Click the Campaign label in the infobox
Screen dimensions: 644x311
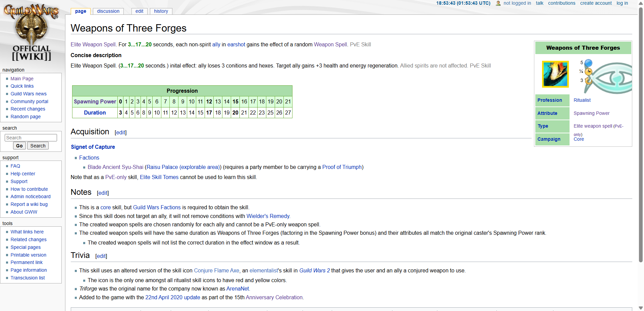[549, 139]
